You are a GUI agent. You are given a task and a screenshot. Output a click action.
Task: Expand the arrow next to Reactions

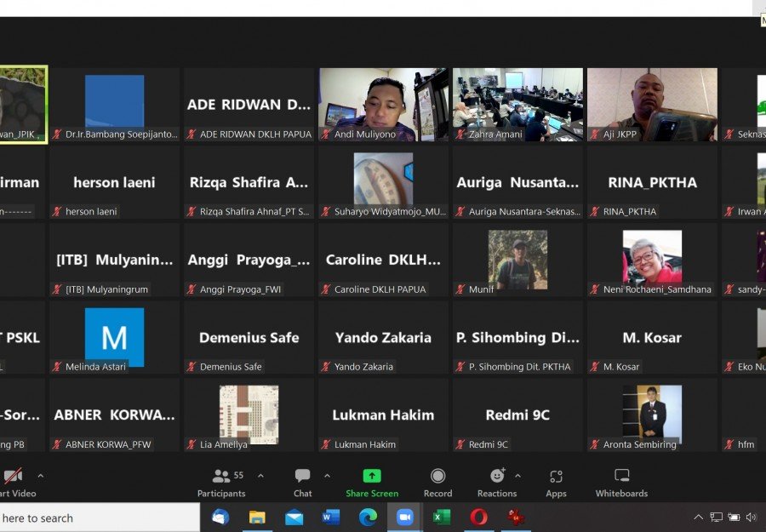(x=517, y=476)
